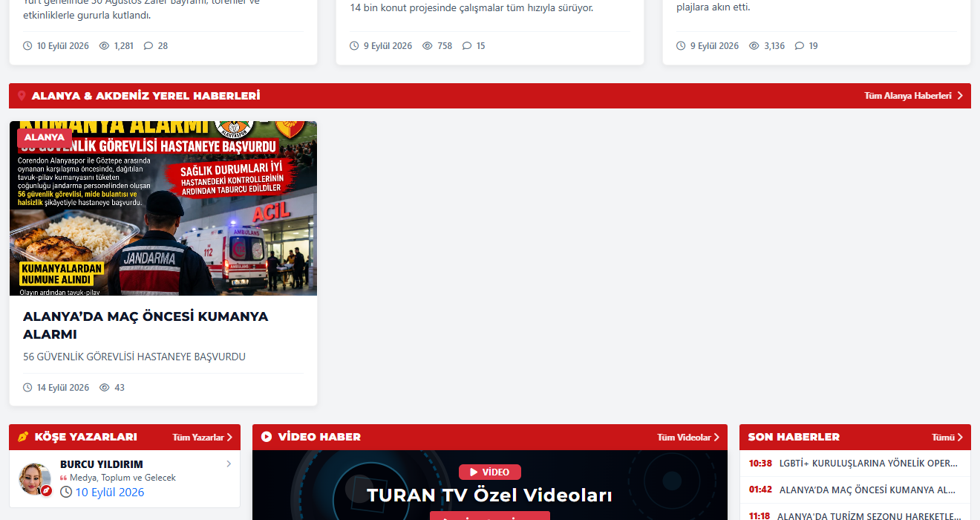The image size is (980, 520).
Task: Open Tüm Alanya Haberleri link
Action: [x=907, y=96]
